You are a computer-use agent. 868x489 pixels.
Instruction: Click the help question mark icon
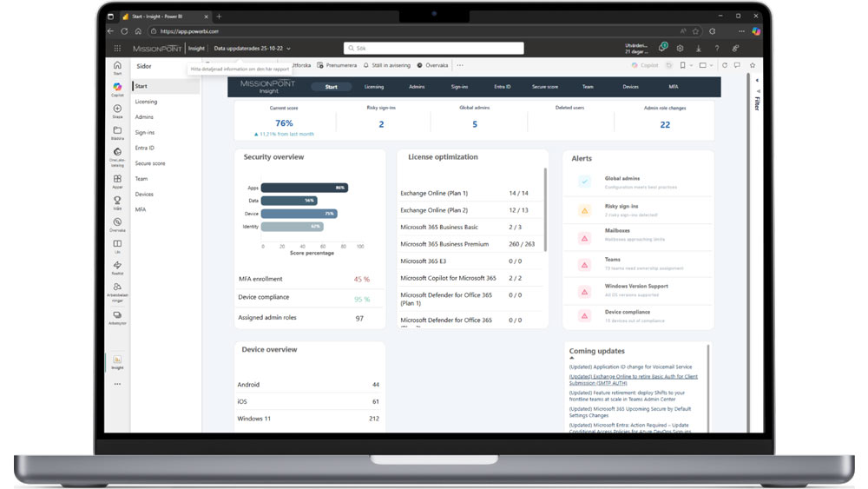[716, 49]
